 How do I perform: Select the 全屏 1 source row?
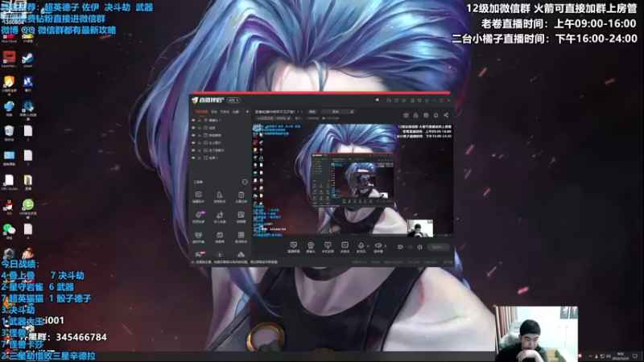pos(220,158)
